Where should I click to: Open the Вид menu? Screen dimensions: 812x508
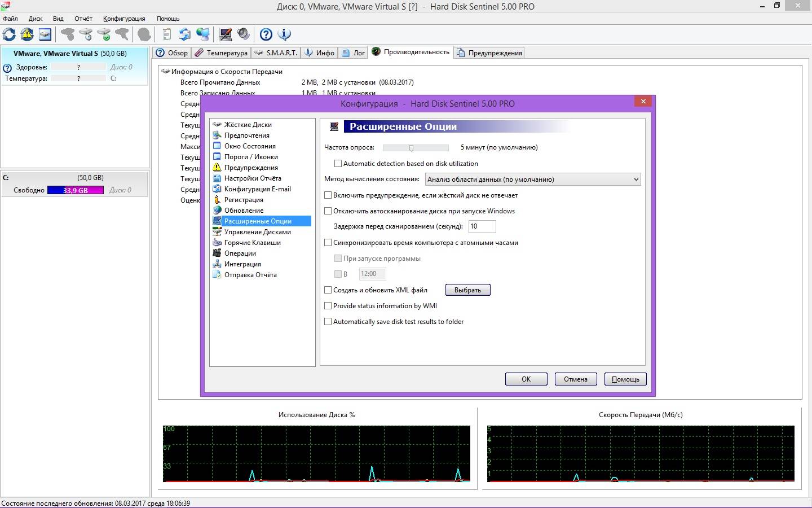[x=58, y=19]
